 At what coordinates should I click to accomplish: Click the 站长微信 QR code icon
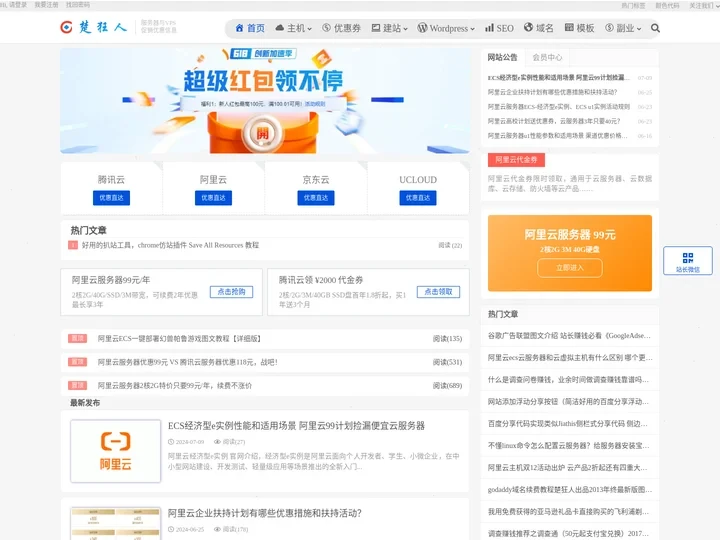(x=687, y=260)
